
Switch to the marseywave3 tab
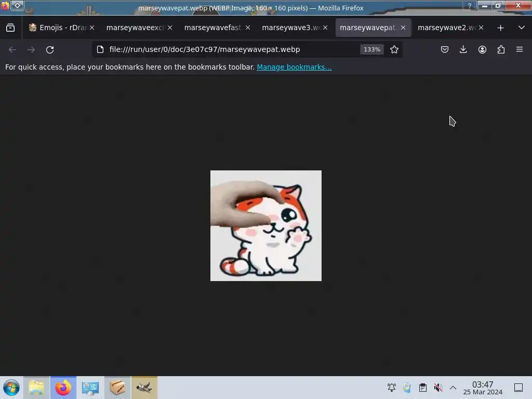(290, 28)
